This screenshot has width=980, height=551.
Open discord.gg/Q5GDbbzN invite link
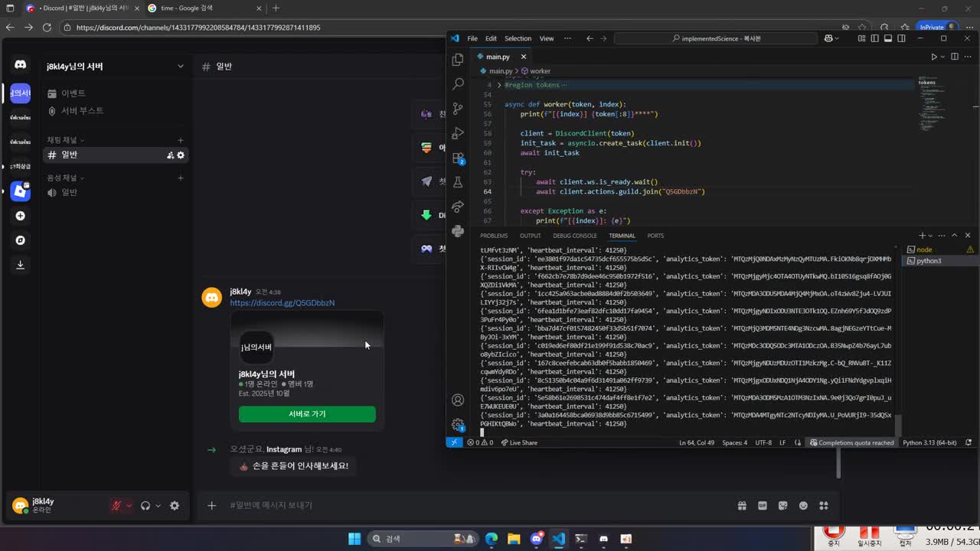tap(283, 303)
